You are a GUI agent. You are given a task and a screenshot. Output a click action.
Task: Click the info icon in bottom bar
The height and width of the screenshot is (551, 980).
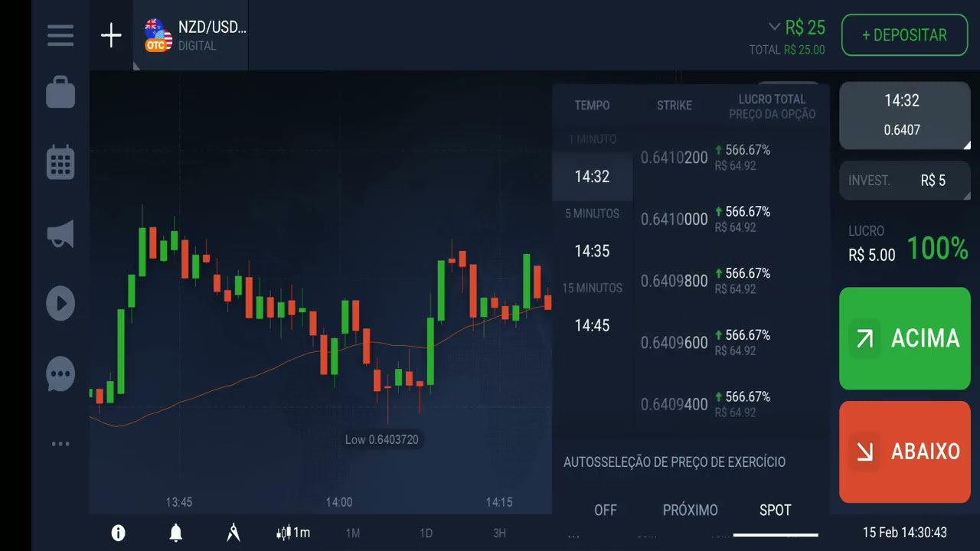click(118, 532)
